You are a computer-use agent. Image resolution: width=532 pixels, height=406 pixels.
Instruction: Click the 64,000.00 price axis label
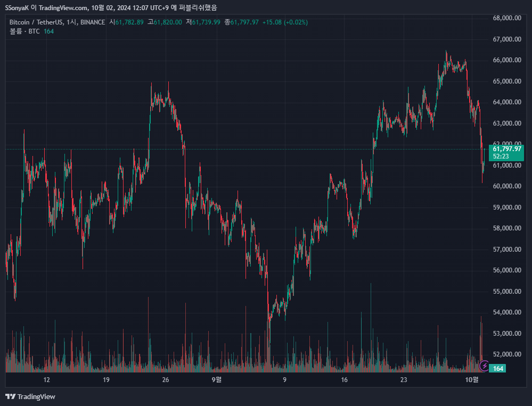507,102
